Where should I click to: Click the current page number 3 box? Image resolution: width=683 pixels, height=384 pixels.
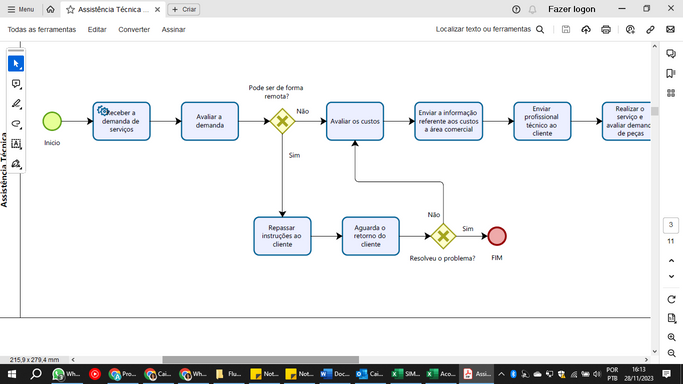[x=671, y=225]
